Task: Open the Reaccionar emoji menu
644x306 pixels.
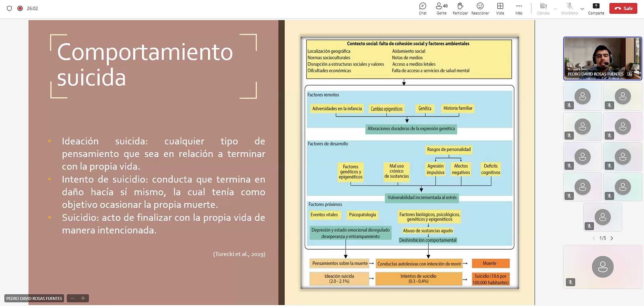Action: coord(480,9)
